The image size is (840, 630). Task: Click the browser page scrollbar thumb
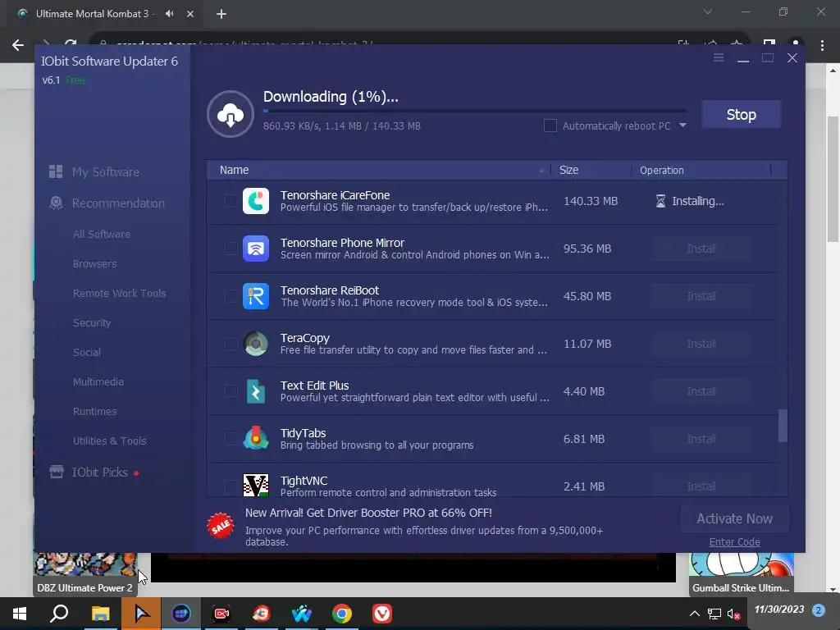click(x=833, y=179)
